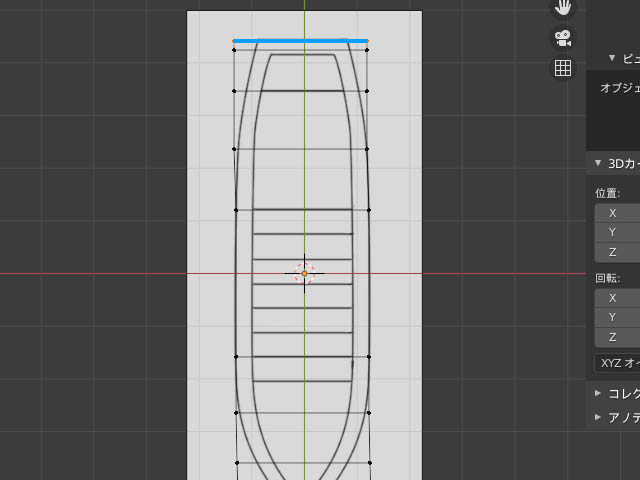Click the 回転: label
This screenshot has width=640, height=480.
click(608, 278)
